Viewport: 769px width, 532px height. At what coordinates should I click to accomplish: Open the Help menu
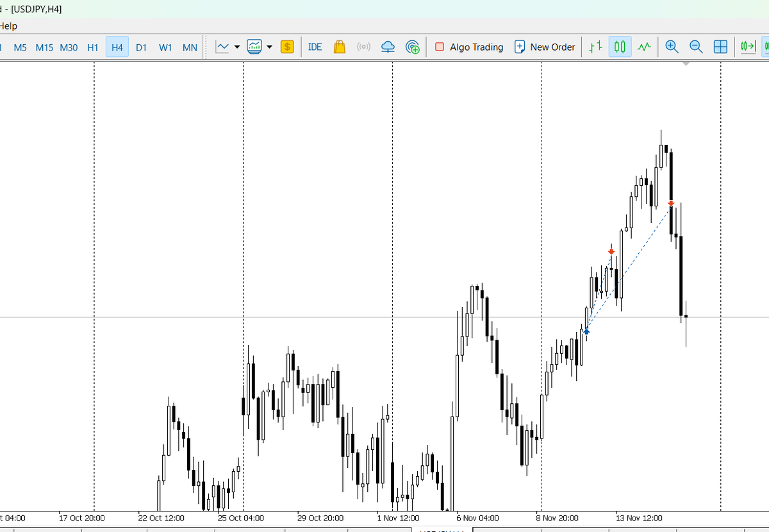coord(8,26)
